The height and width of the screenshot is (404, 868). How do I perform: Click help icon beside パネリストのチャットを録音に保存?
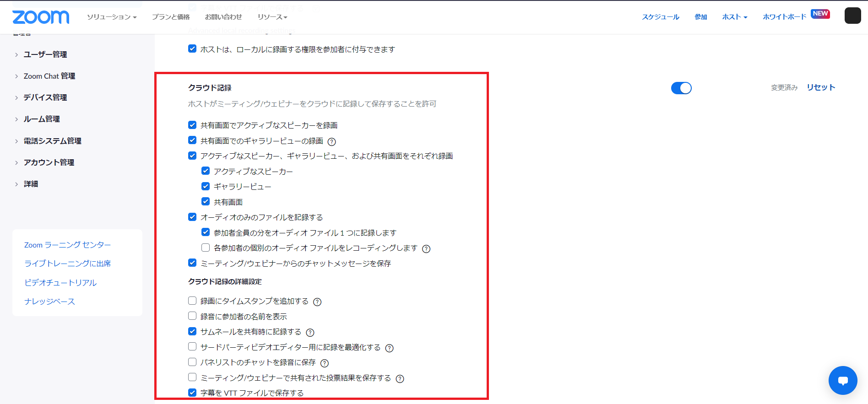[325, 363]
